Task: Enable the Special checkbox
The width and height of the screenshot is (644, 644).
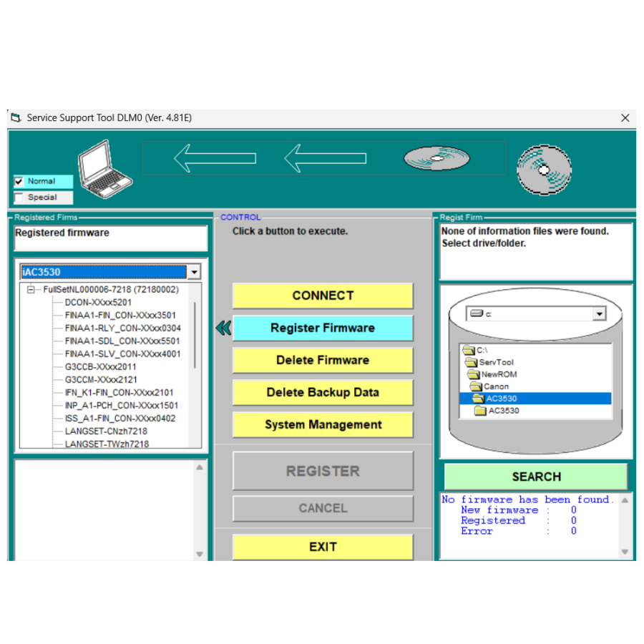Action: 19,197
